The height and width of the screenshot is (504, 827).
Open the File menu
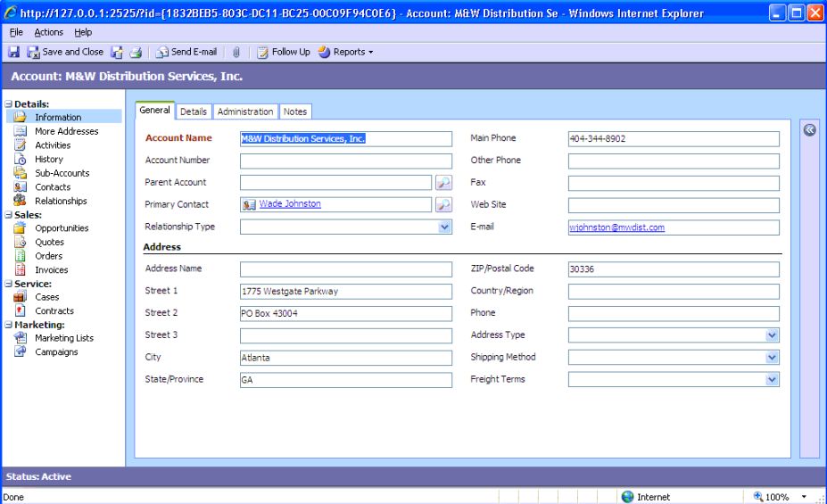coord(16,32)
